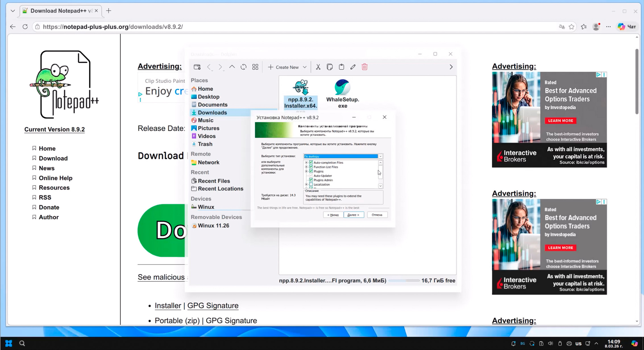Screen dimensions: 644x350
Task: Switch view mode with the grid icon
Action: click(255, 67)
